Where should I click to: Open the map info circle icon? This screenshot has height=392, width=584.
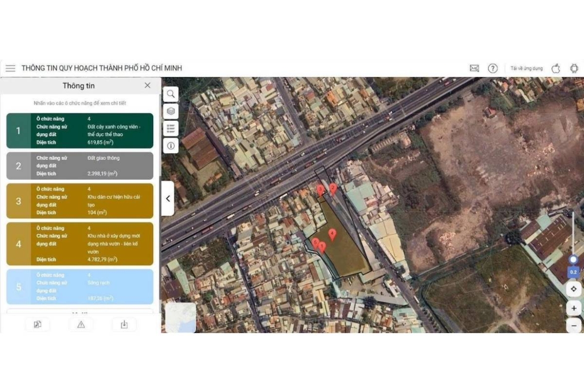(171, 146)
